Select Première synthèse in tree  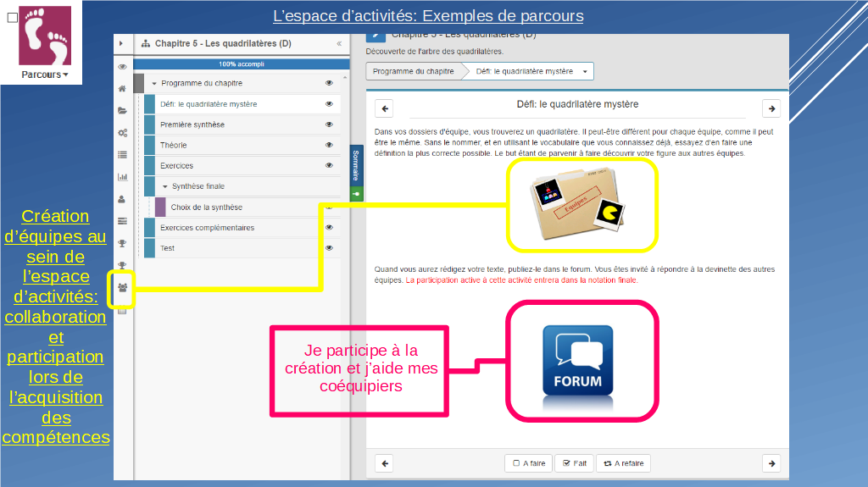[x=192, y=125]
